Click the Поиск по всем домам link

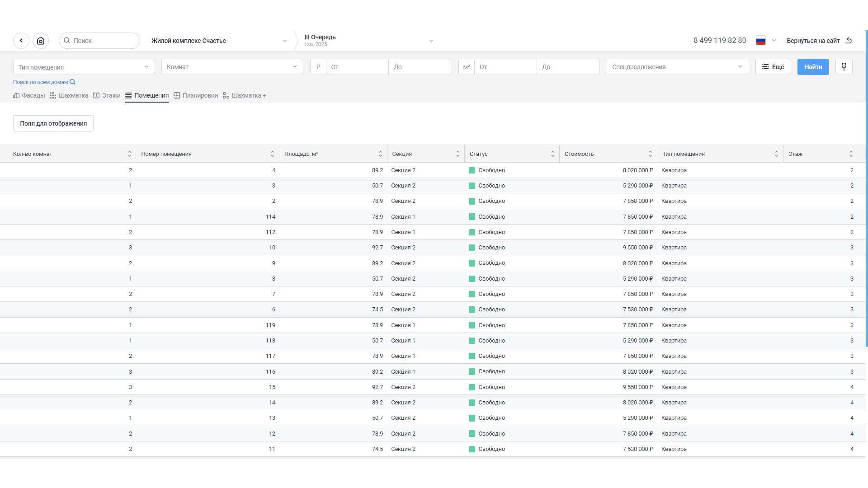(40, 82)
